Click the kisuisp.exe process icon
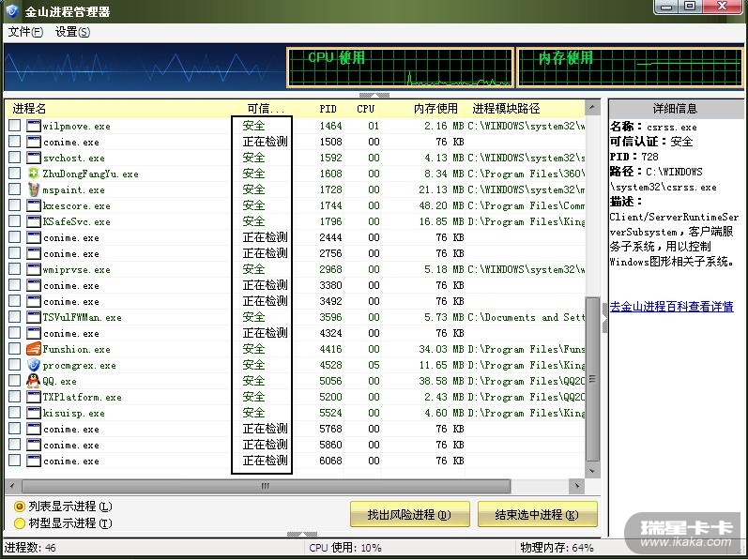748x560 pixels. 34,413
